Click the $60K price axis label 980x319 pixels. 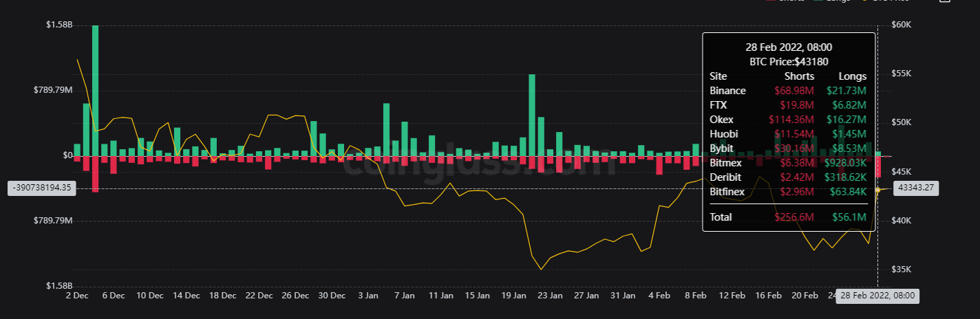901,25
